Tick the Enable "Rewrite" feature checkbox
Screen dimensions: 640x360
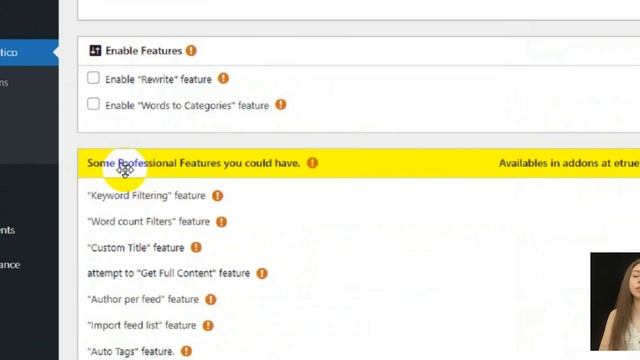93,78
